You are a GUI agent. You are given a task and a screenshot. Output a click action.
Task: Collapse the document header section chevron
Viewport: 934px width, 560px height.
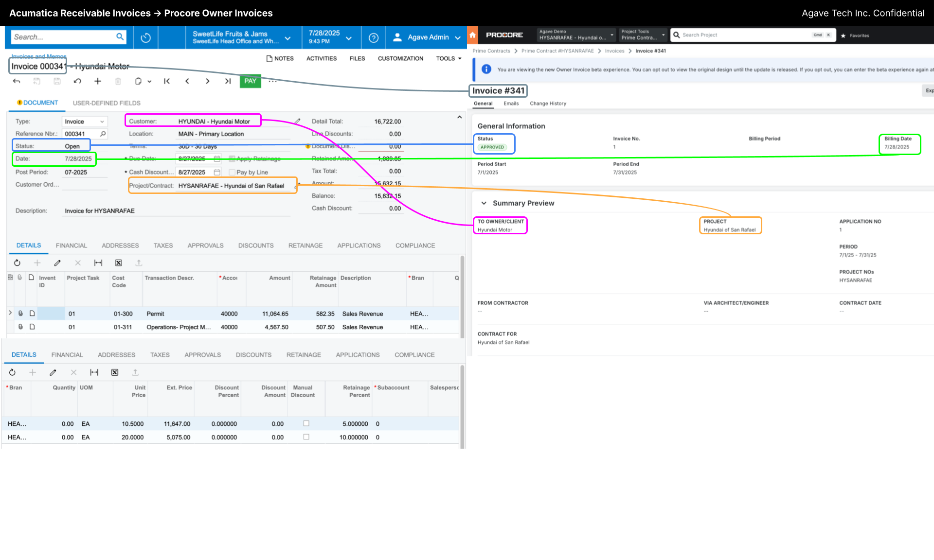pos(459,117)
